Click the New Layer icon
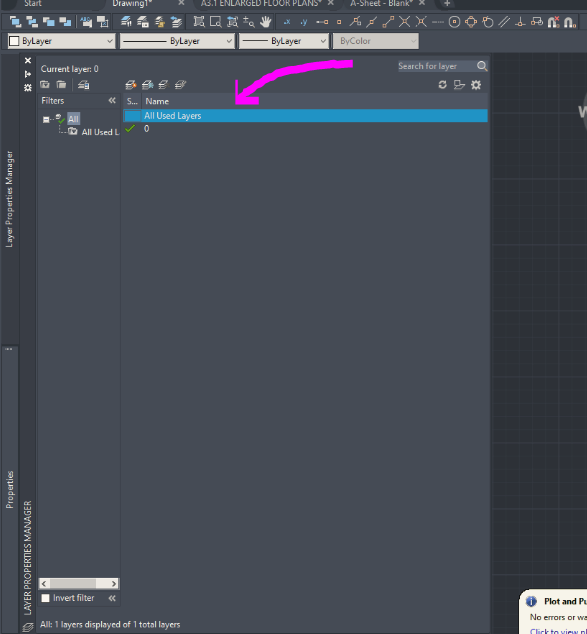This screenshot has width=587, height=634. click(131, 85)
